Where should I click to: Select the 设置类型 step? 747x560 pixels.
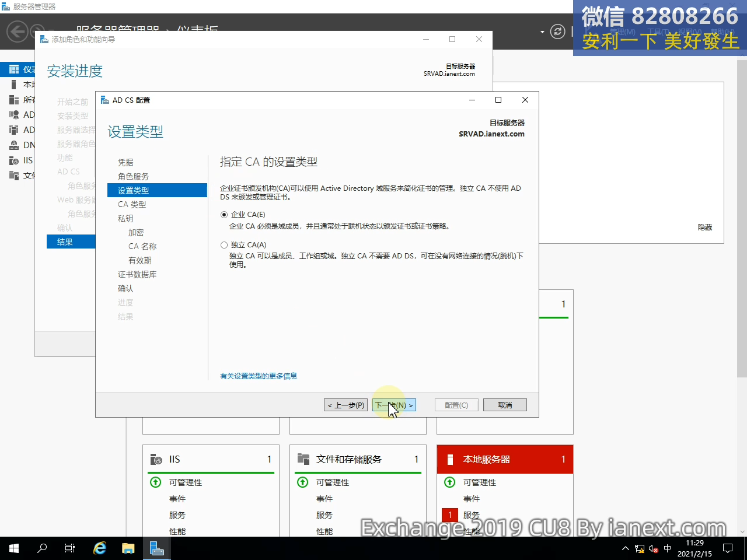click(157, 190)
